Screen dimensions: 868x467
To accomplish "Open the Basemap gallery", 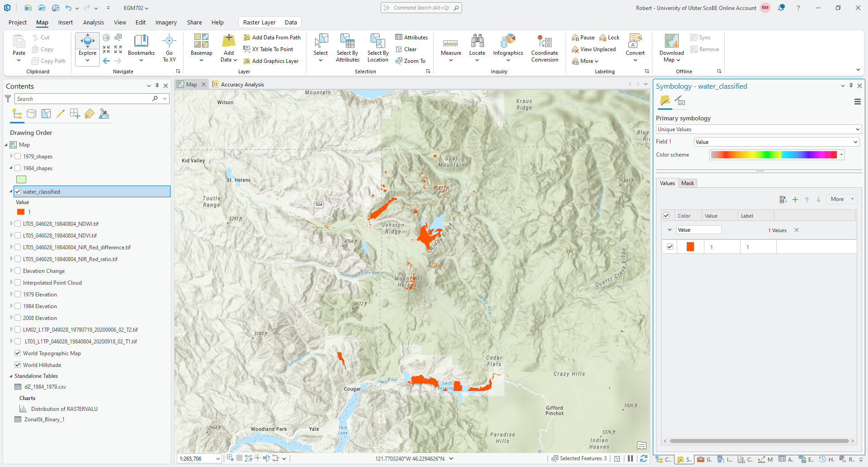I will tap(201, 41).
